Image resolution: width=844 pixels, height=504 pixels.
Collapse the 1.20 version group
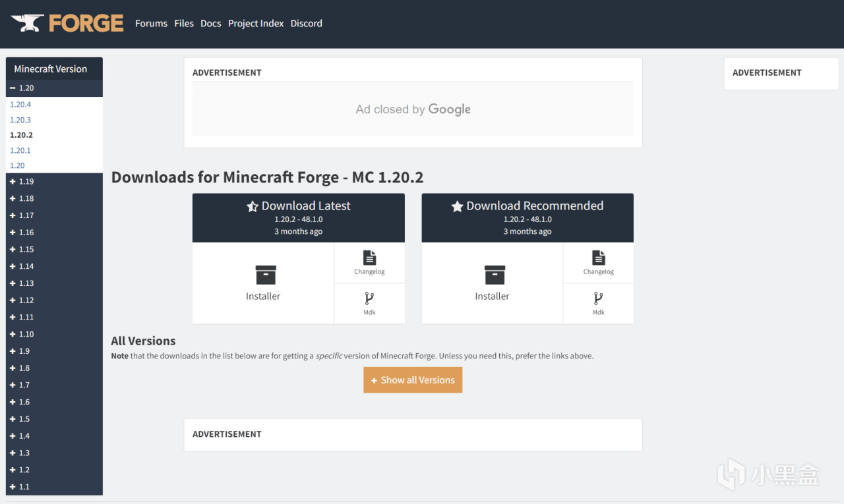point(54,88)
